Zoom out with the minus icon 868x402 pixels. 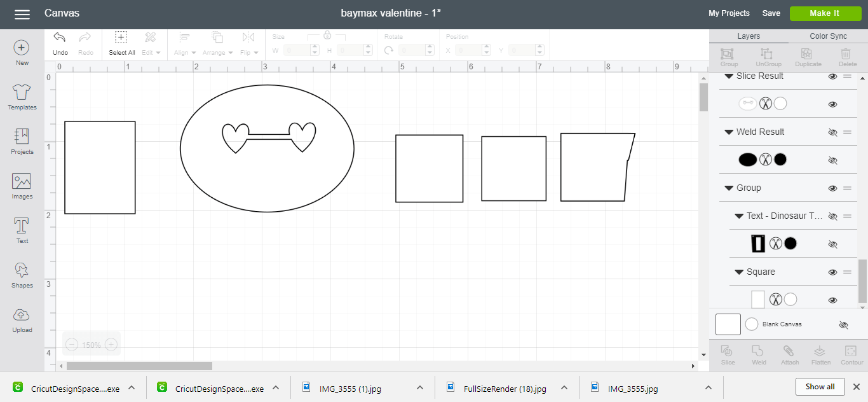pyautogui.click(x=72, y=345)
